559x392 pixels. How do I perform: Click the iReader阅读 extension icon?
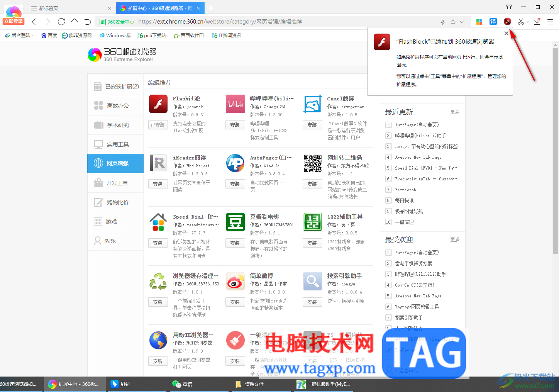click(x=158, y=163)
